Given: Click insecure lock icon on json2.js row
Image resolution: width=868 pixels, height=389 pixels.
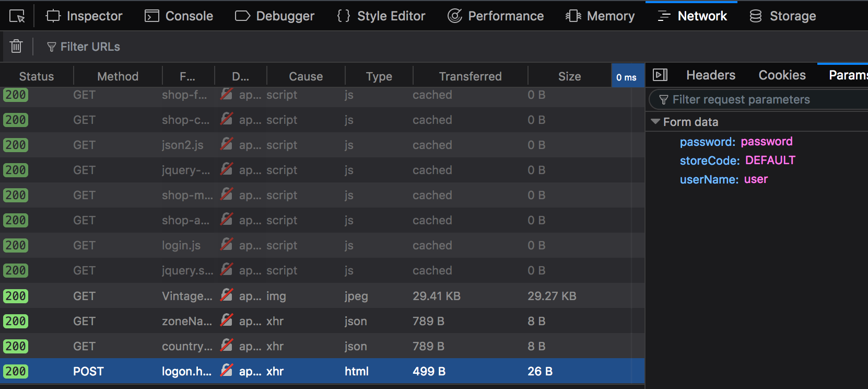Looking at the screenshot, I should tap(227, 144).
